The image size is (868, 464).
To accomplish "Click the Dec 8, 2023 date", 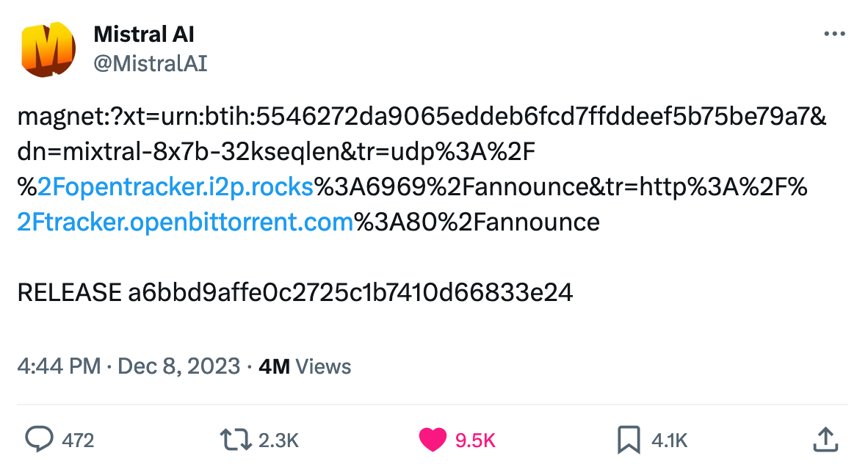I will point(178,366).
